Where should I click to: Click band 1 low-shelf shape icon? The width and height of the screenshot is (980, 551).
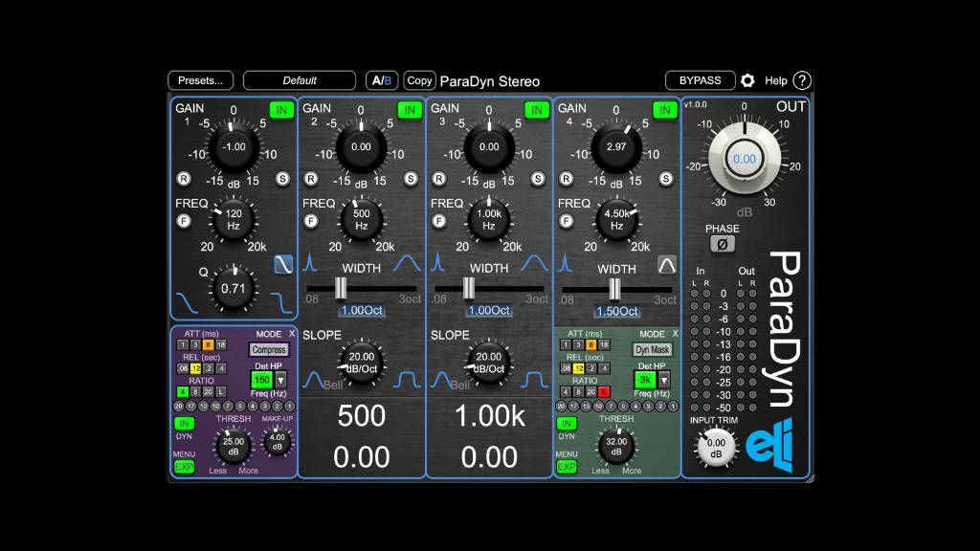(x=283, y=264)
